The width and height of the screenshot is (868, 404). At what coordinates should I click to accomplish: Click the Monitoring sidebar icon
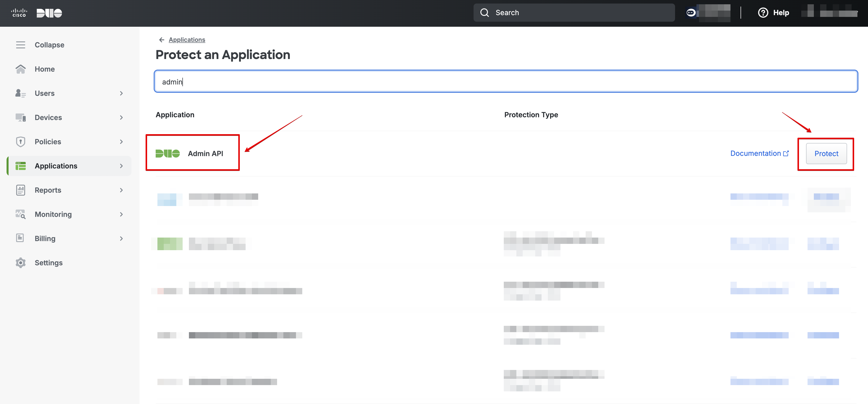pos(21,214)
